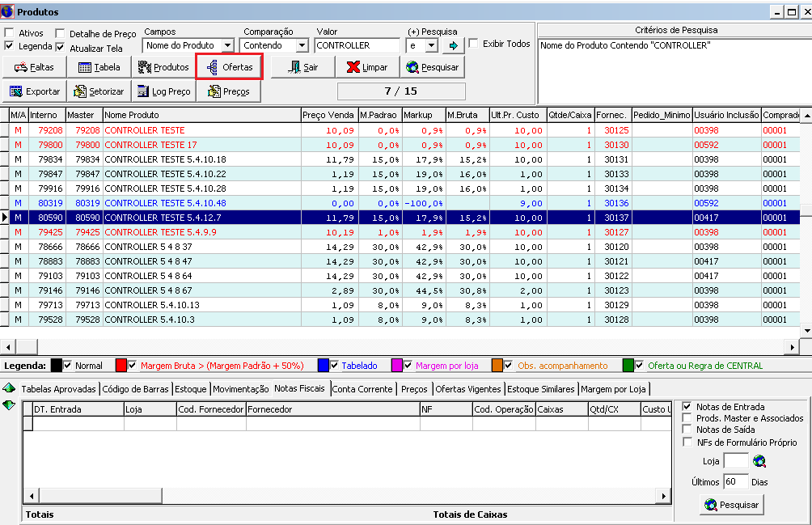Enable the Ativos checkbox
This screenshot has height=525, width=812.
click(9, 34)
